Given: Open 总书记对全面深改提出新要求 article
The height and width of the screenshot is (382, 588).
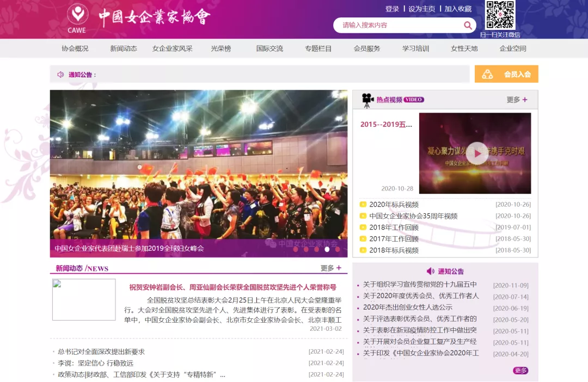Looking at the screenshot, I should pos(101,352).
